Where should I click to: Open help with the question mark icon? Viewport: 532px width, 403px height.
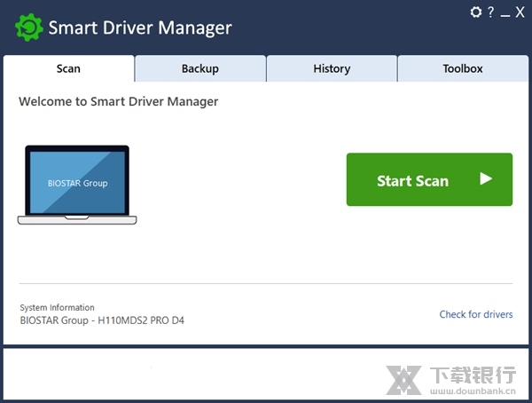click(x=490, y=12)
